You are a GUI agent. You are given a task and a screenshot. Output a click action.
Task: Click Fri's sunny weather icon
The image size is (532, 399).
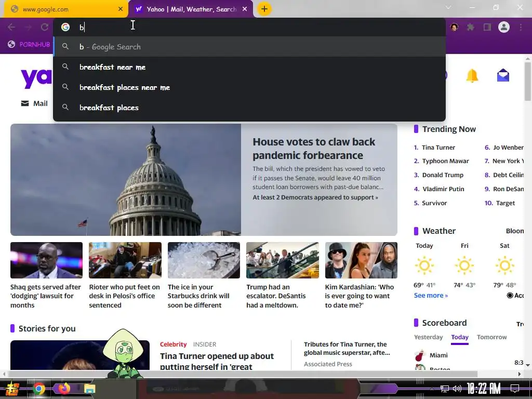(464, 265)
